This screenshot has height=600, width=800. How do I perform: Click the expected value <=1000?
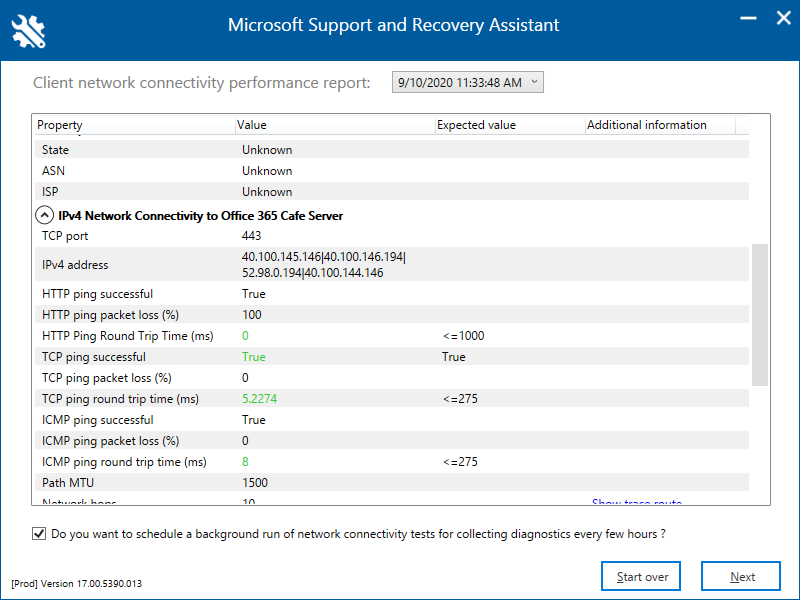point(463,336)
